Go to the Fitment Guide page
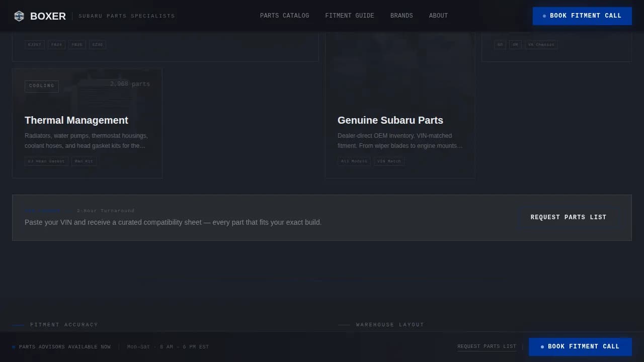Image resolution: width=644 pixels, height=362 pixels. [x=350, y=16]
